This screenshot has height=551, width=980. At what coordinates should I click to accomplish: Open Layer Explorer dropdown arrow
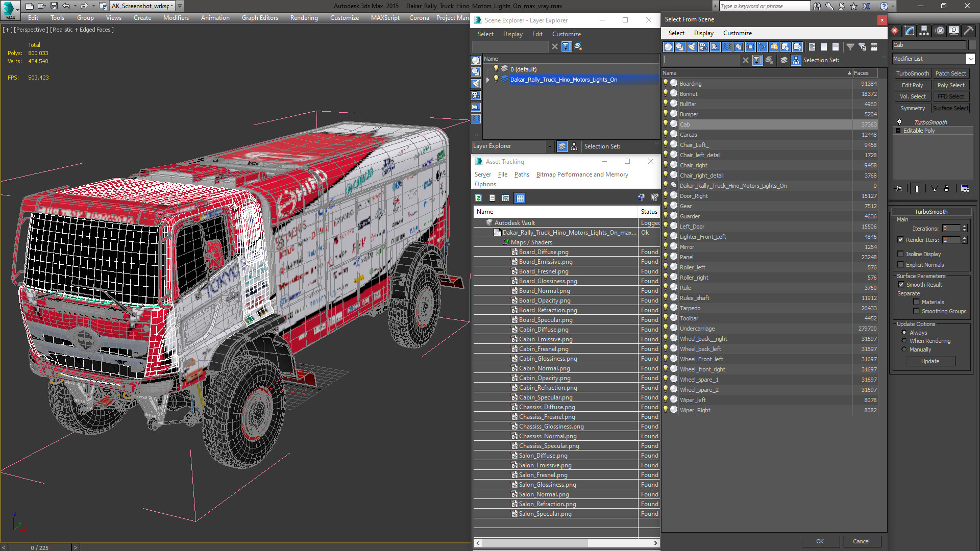click(x=550, y=146)
